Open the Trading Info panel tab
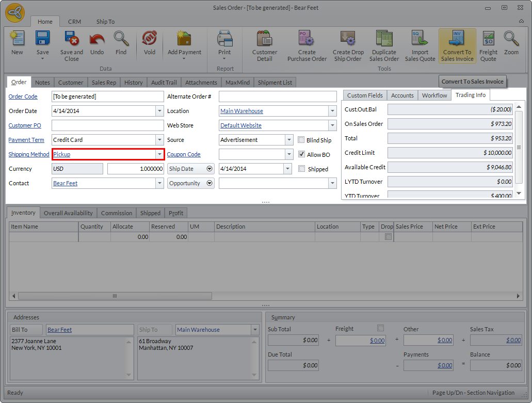532x403 pixels. pyautogui.click(x=470, y=95)
